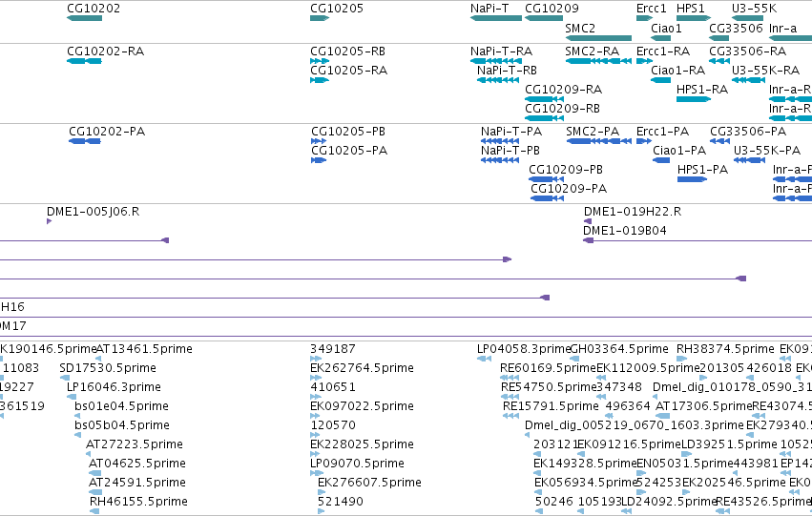Select the Ciao1 gene label
The image size is (812, 516).
[x=666, y=28]
